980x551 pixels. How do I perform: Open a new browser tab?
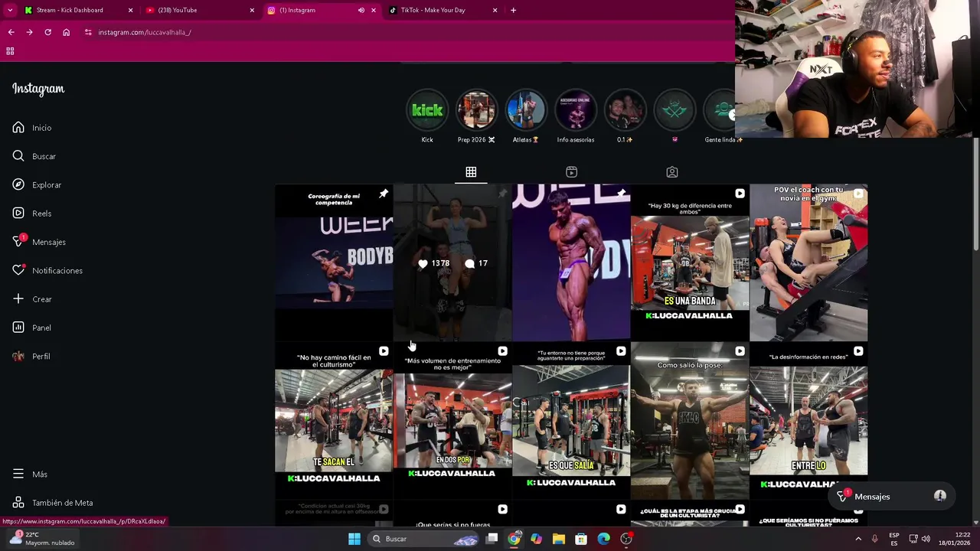point(513,10)
